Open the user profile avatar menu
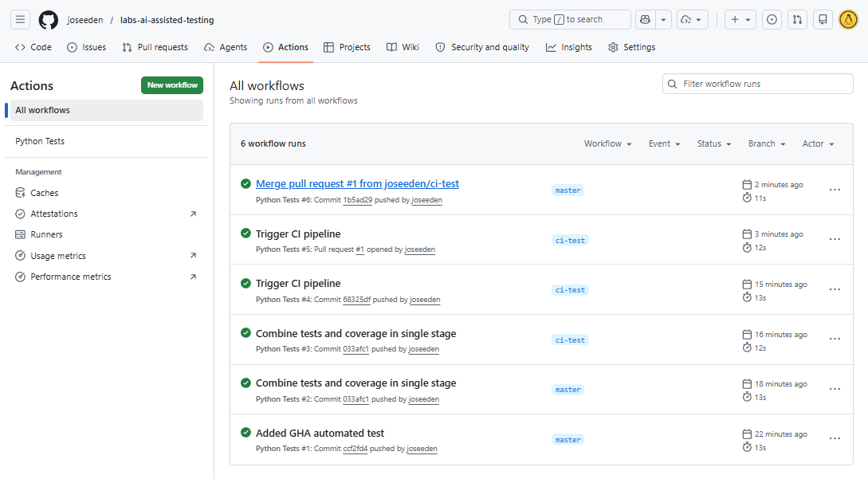Screen dimensions: 868x479 pyautogui.click(x=848, y=20)
